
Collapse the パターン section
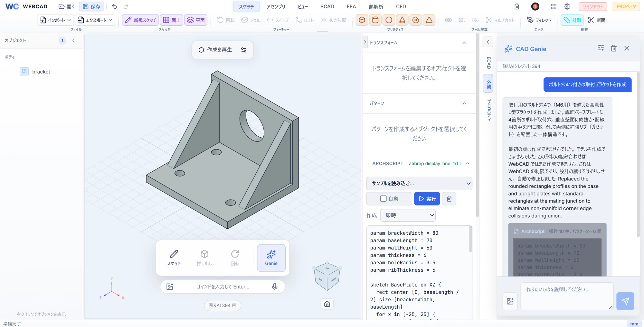point(464,104)
